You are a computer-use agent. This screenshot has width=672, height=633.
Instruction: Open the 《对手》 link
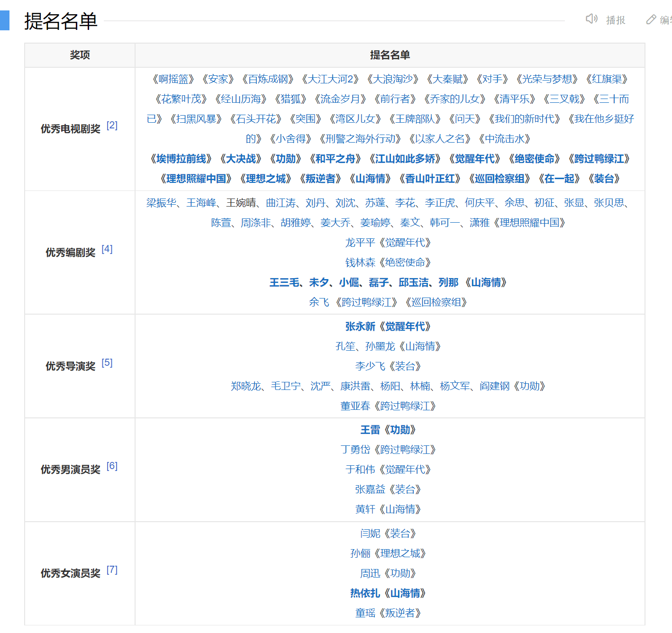[x=492, y=79]
